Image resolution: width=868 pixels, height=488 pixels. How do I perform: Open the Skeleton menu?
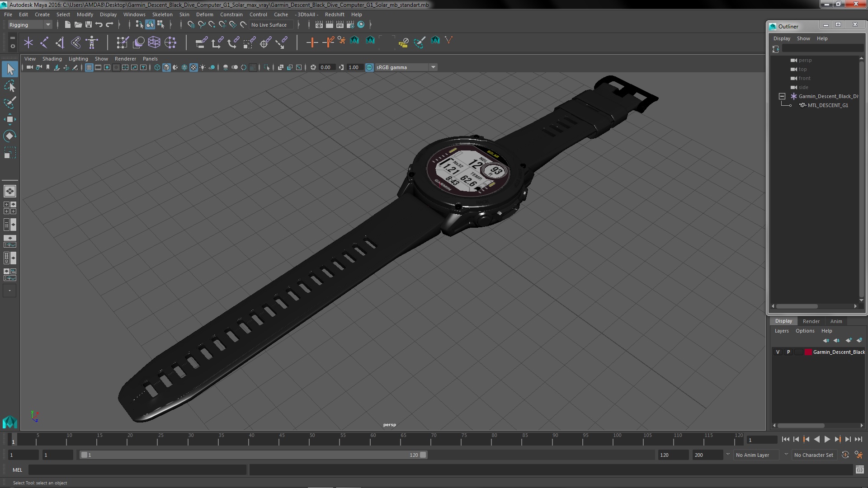point(162,14)
